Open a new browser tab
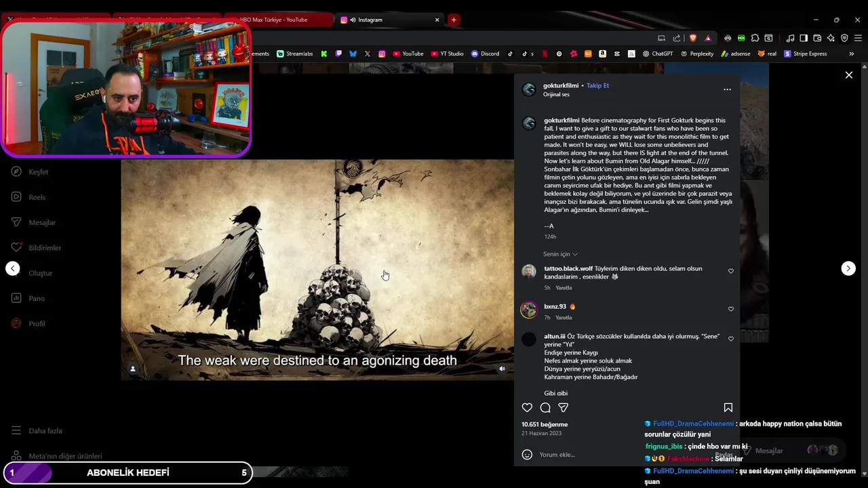Viewport: 868px width, 488px height. pos(454,20)
